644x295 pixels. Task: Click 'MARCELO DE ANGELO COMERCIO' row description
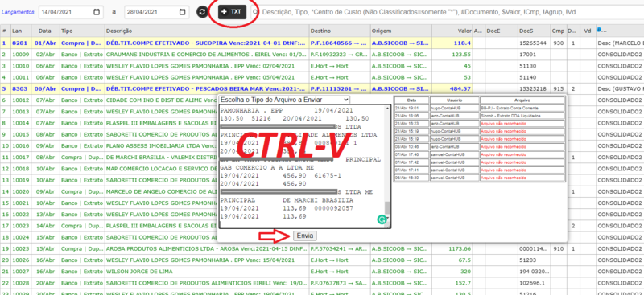click(x=161, y=191)
